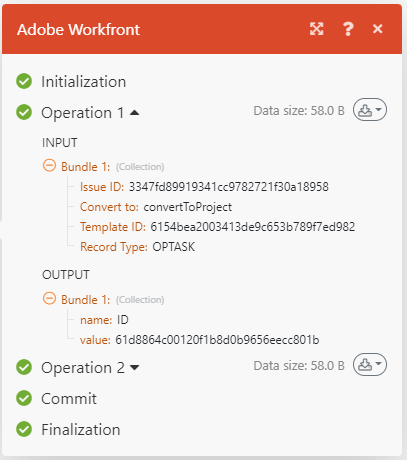Viewport: 407px width, 460px height.
Task: Click the Finalization success check icon
Action: pyautogui.click(x=24, y=429)
